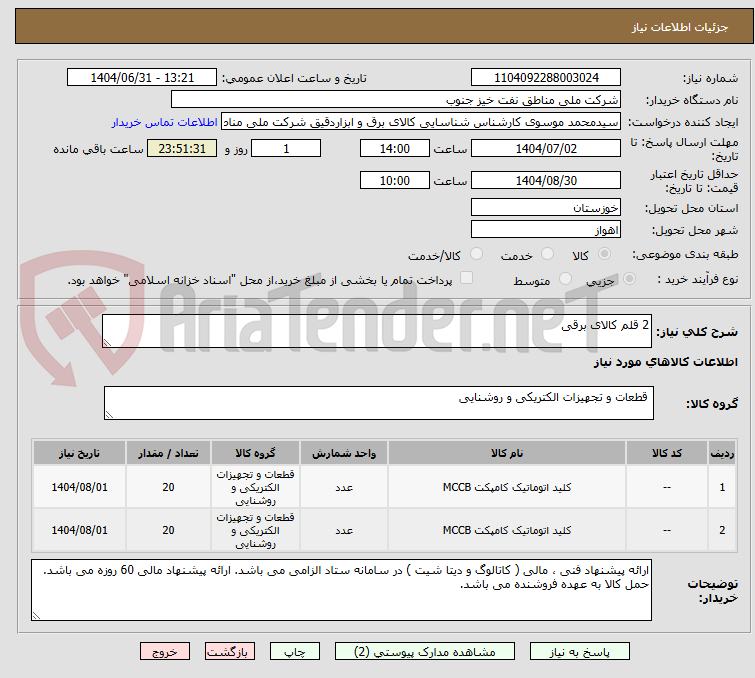Click the buyer notes text area

coord(341,590)
